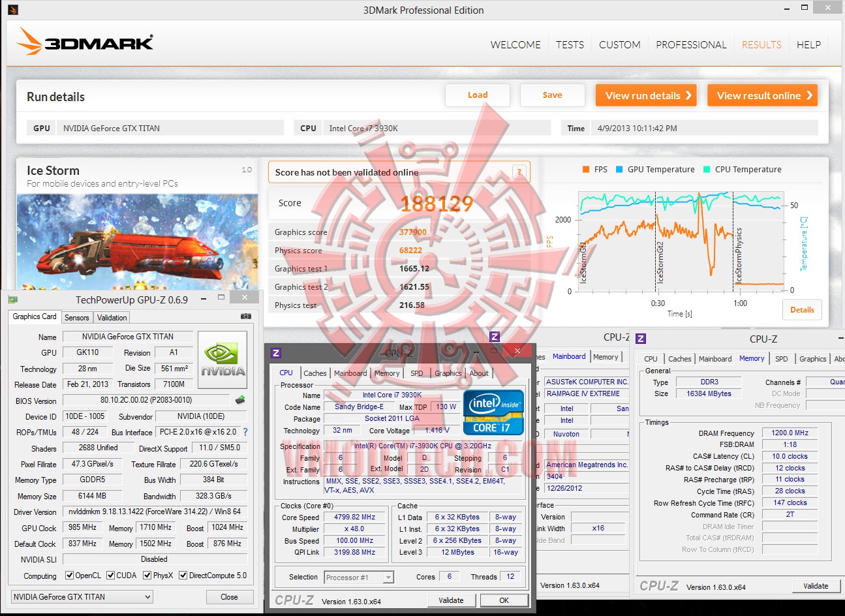The width and height of the screenshot is (845, 616).
Task: Click the Save button
Action: (x=552, y=95)
